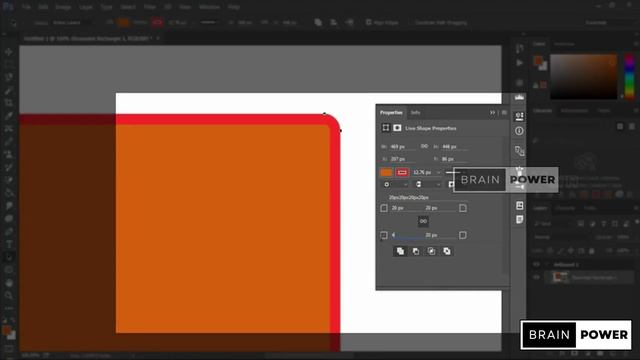
Task: Open the layer filter Kind dropdown
Action: pyautogui.click(x=552, y=224)
